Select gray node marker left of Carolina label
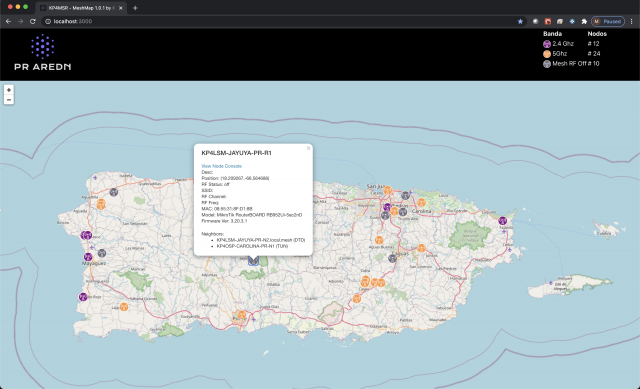The height and width of the screenshot is (389, 640). [403, 212]
